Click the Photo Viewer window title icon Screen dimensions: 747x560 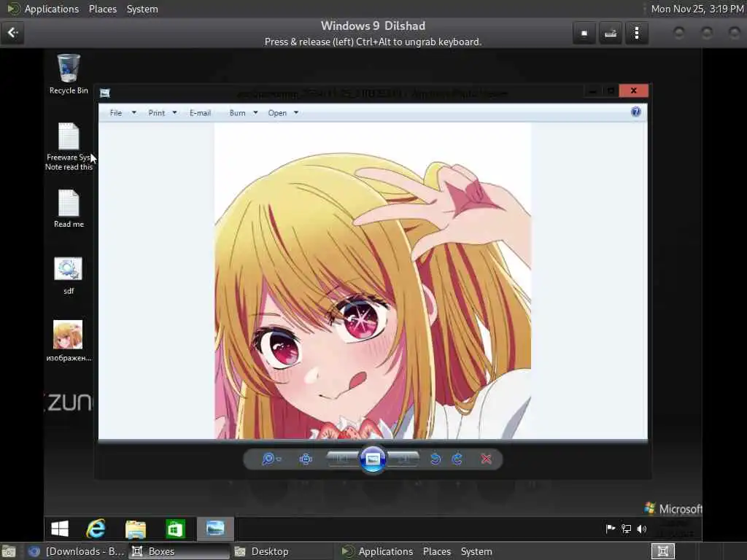[105, 93]
